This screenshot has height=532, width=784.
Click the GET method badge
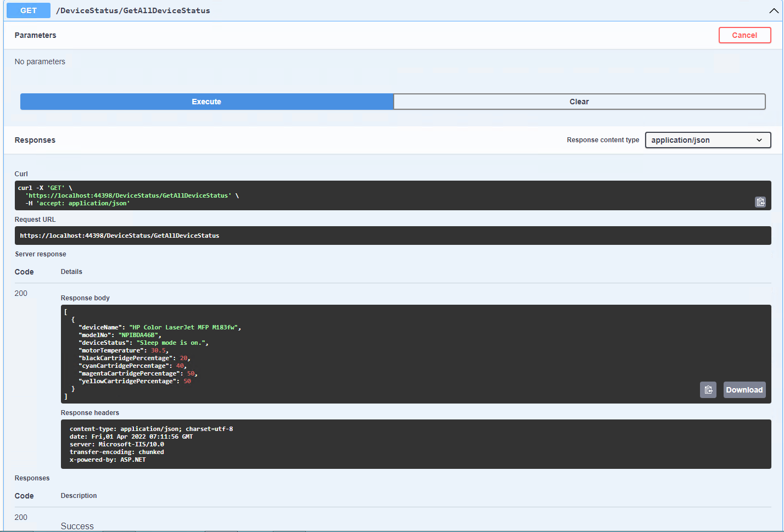(x=29, y=10)
